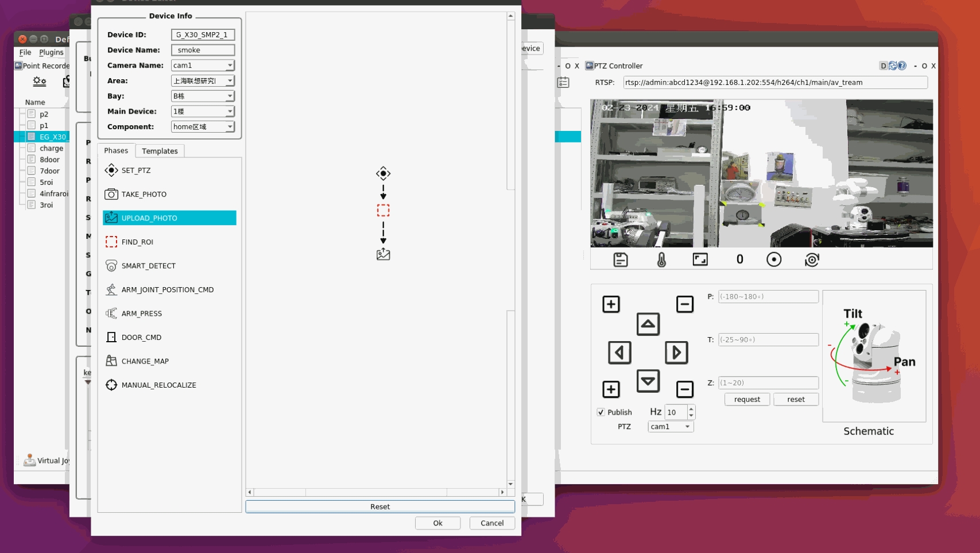Select the SET_PTZ phase icon
Viewport: 980px width, 553px height.
tap(111, 171)
